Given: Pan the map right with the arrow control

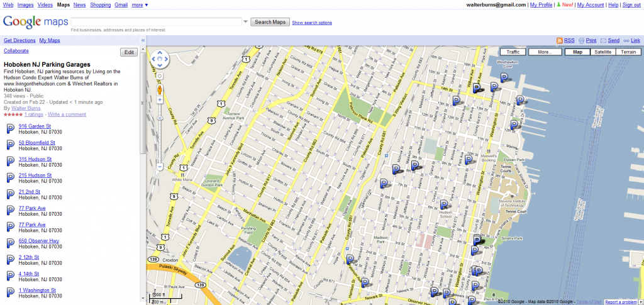Looking at the screenshot, I should pyautogui.click(x=166, y=59).
